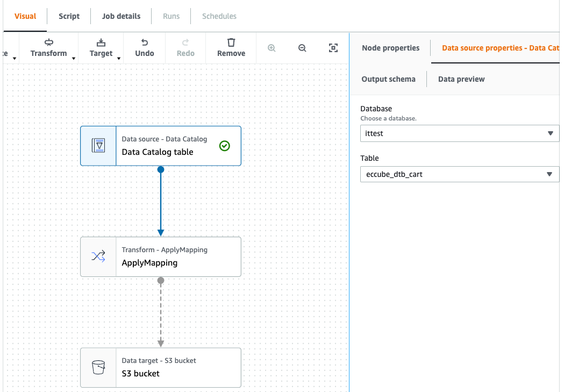Fit the graph to view

click(x=333, y=48)
